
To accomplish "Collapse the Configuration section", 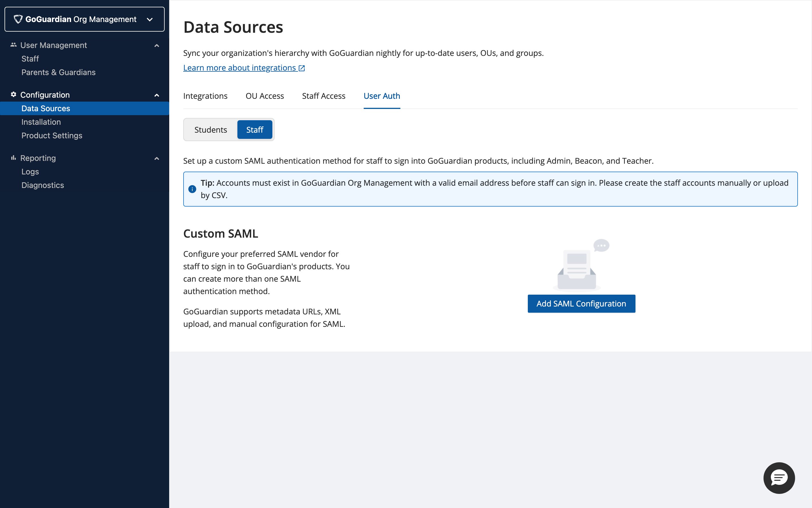I will [x=157, y=95].
